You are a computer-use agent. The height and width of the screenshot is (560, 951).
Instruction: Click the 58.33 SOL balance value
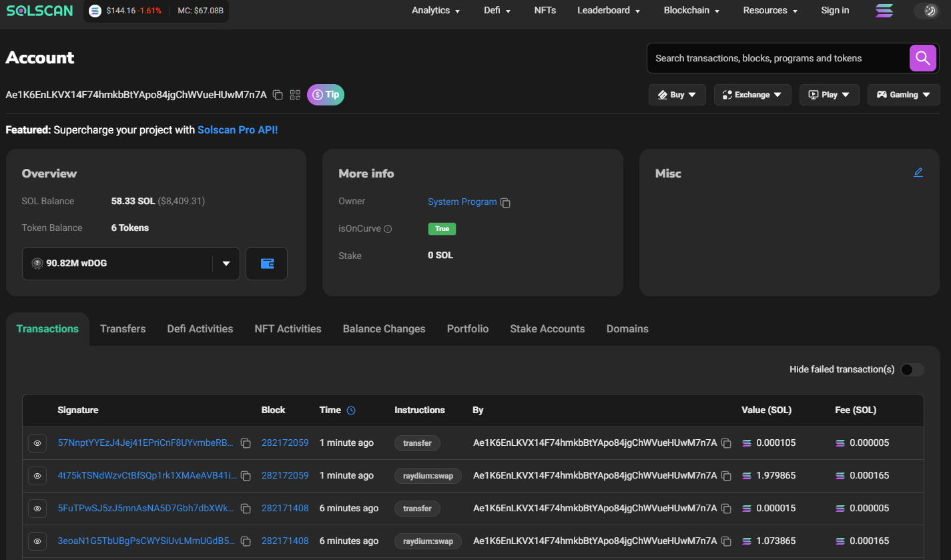[x=133, y=201]
